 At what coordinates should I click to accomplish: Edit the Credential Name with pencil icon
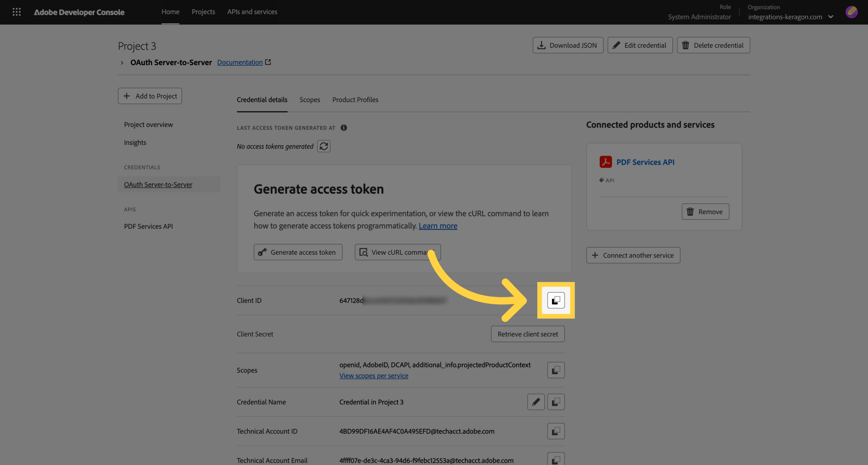click(x=536, y=402)
